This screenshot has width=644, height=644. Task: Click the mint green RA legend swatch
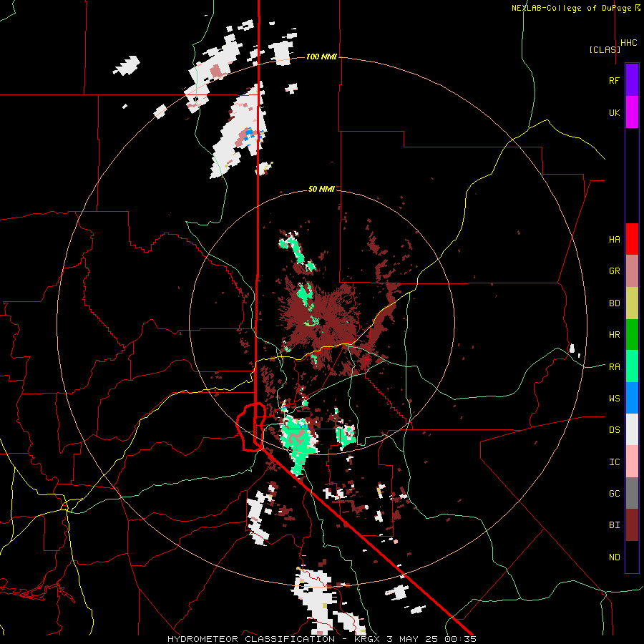632,366
